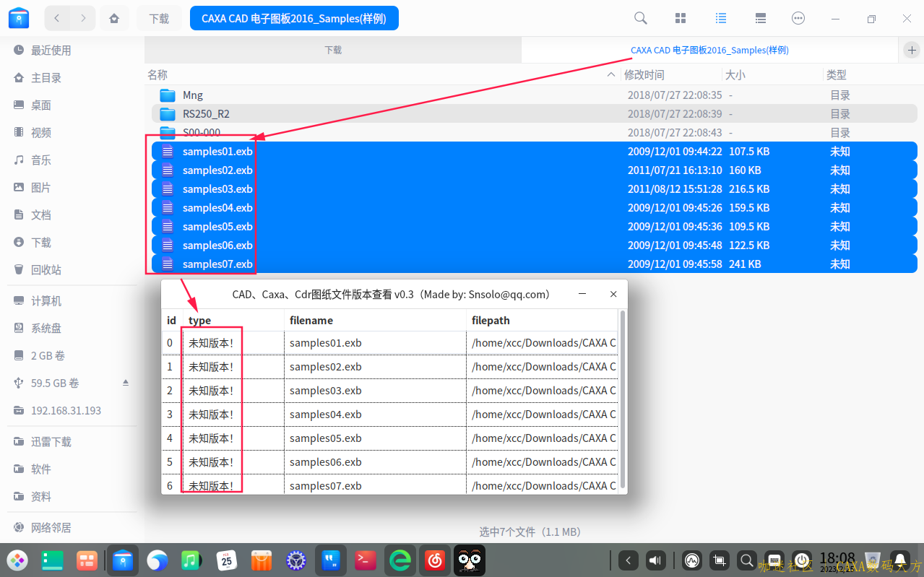924x577 pixels.
Task: Click the 下载 breadcrumb button
Action: (x=159, y=19)
